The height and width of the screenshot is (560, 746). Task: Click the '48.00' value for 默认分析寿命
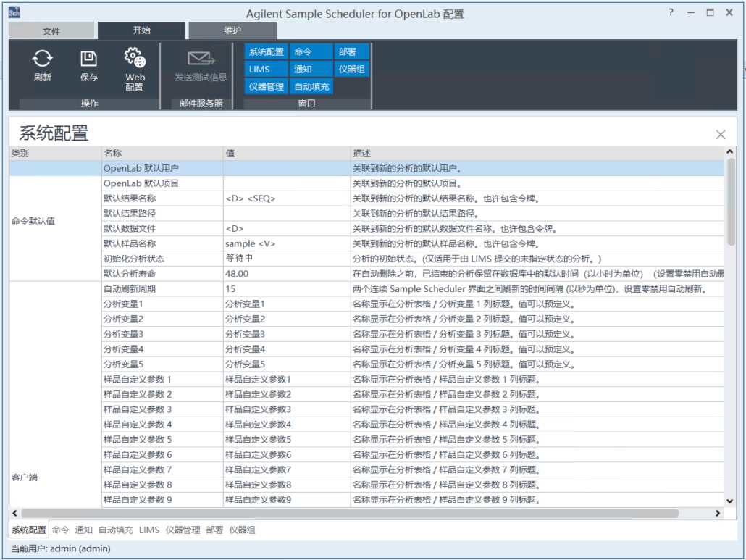[x=287, y=274]
